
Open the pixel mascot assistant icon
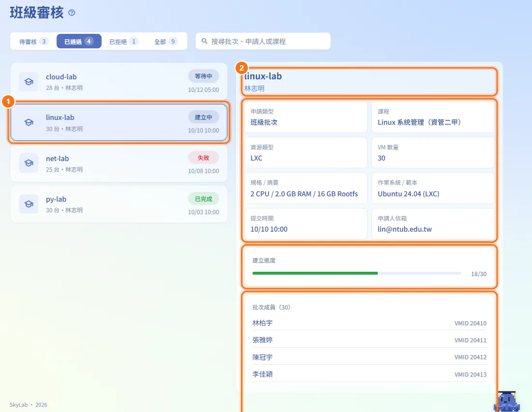click(507, 402)
